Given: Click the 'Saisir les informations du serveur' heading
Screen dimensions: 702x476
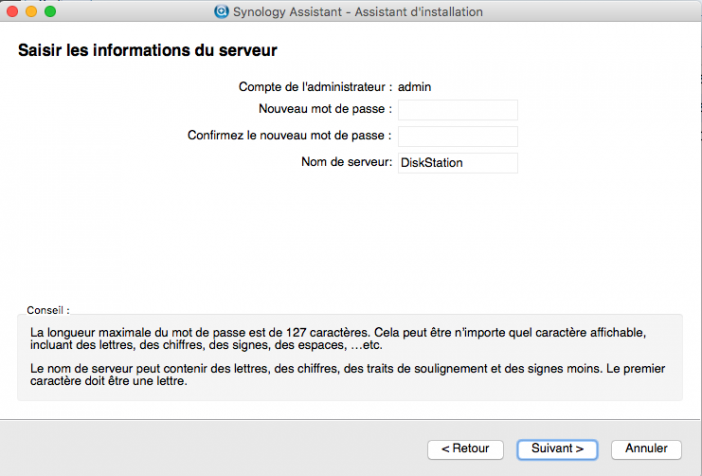Looking at the screenshot, I should (147, 50).
